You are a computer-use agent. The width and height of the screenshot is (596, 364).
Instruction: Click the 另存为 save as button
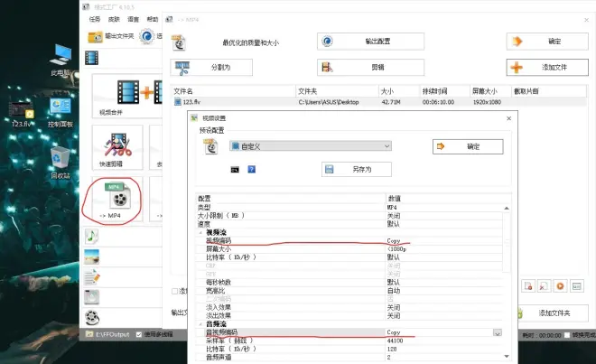pyautogui.click(x=357, y=169)
